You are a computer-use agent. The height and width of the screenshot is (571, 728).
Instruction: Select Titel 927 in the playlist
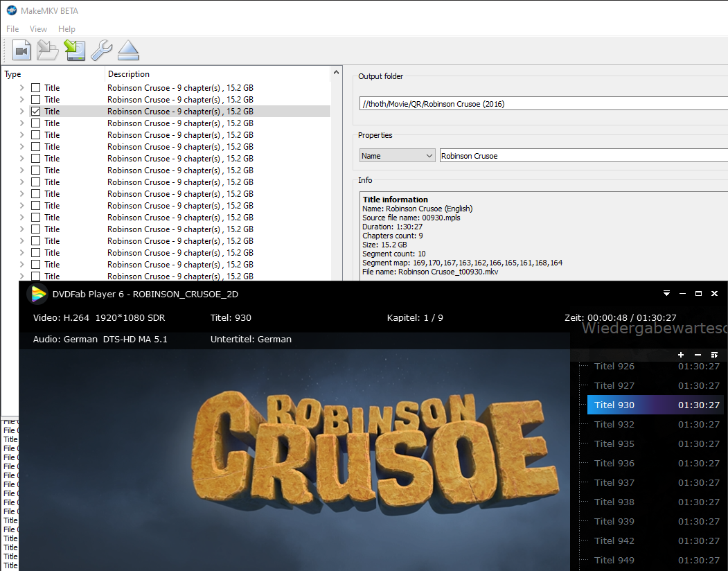point(614,385)
